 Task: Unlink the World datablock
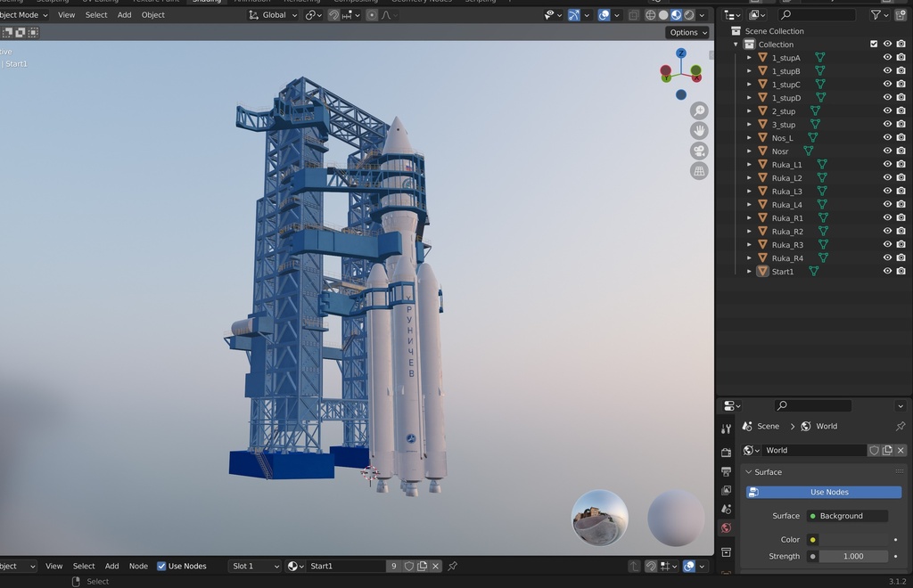pos(901,450)
